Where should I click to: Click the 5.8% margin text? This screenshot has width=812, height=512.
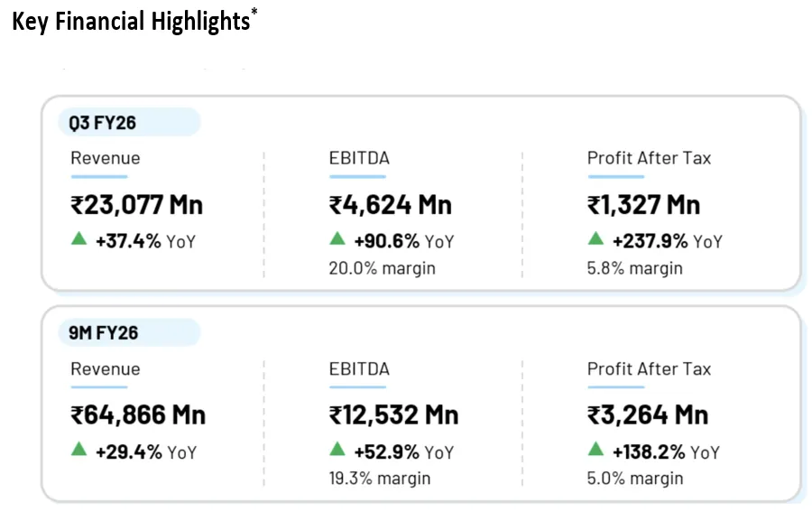[x=635, y=268]
